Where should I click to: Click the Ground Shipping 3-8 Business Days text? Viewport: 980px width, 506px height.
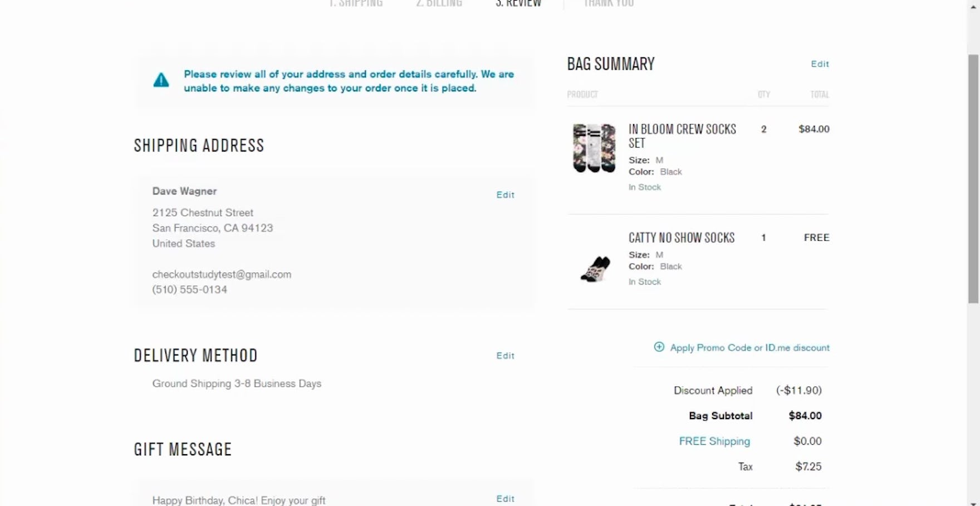237,383
